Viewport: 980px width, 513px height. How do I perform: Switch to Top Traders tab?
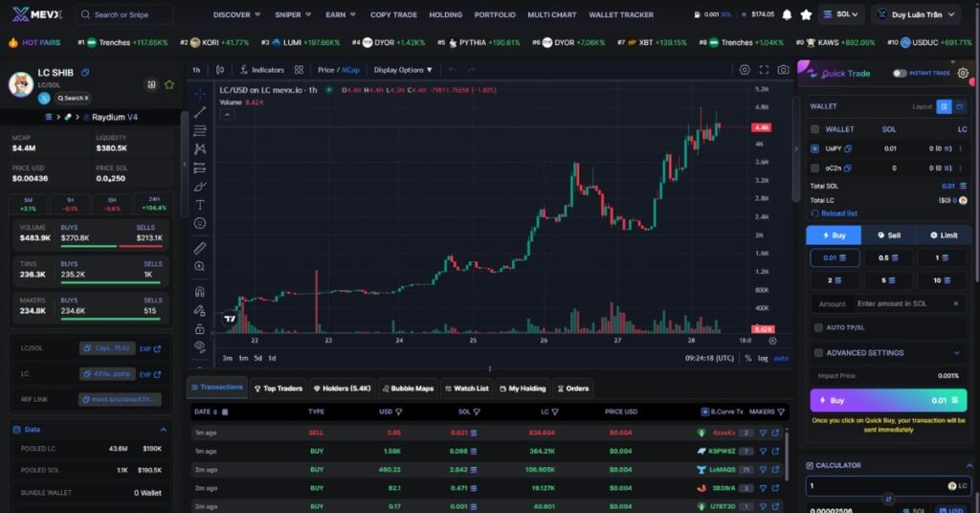click(278, 389)
